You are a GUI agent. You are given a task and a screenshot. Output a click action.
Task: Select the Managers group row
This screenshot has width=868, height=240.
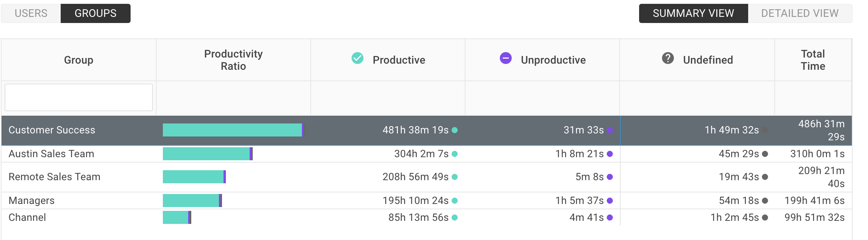click(426, 201)
